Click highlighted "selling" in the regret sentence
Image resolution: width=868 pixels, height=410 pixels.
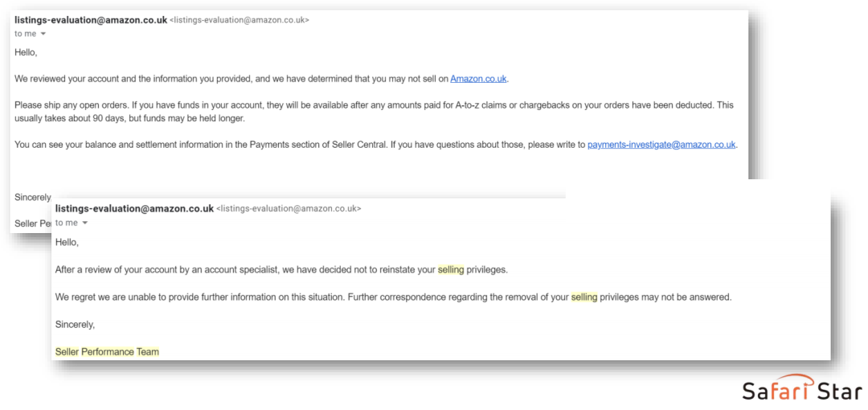point(584,297)
